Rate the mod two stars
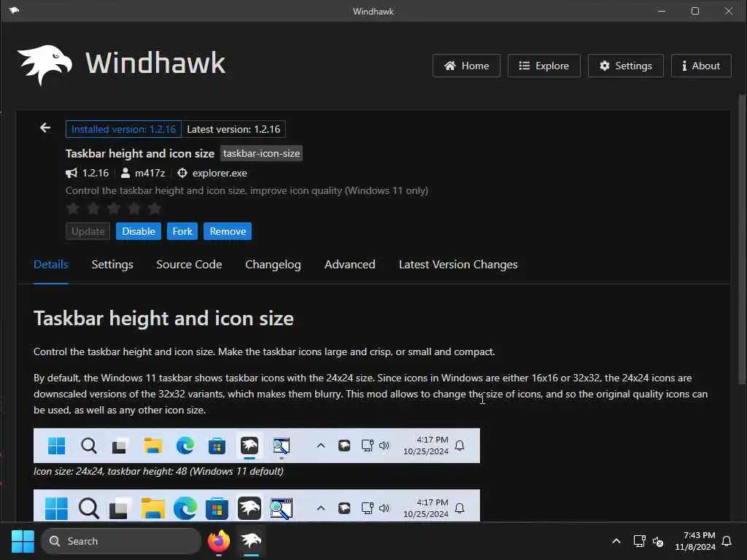The height and width of the screenshot is (560, 747). [93, 208]
